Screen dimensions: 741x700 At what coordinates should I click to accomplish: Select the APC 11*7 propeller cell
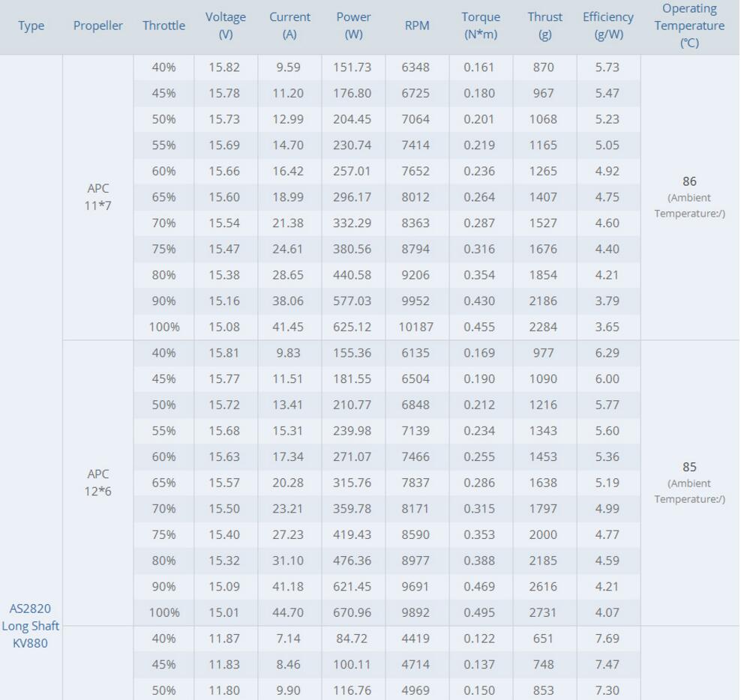click(98, 197)
